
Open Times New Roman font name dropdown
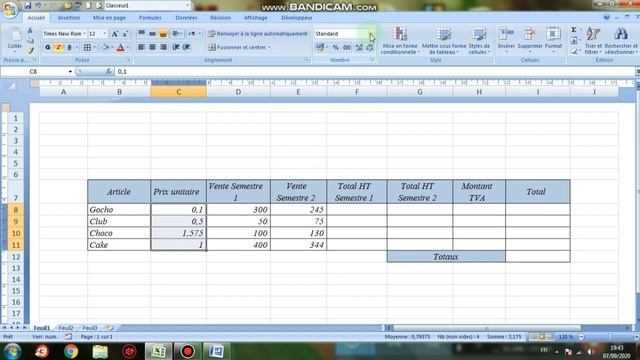(84, 34)
